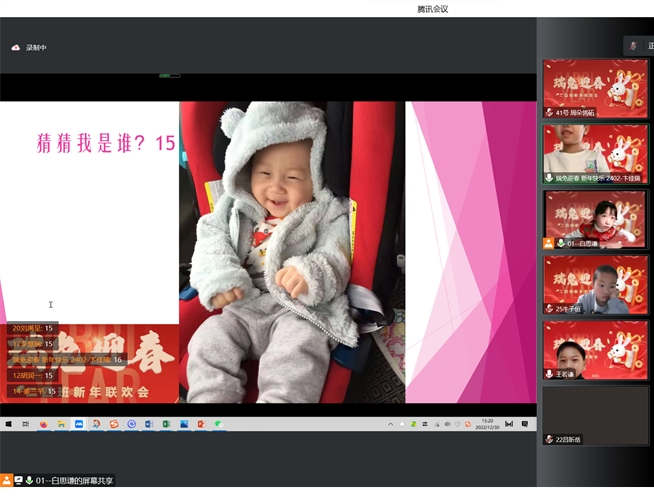Select the 王若谦 video tile
Image resolution: width=654 pixels, height=504 pixels.
(x=595, y=350)
